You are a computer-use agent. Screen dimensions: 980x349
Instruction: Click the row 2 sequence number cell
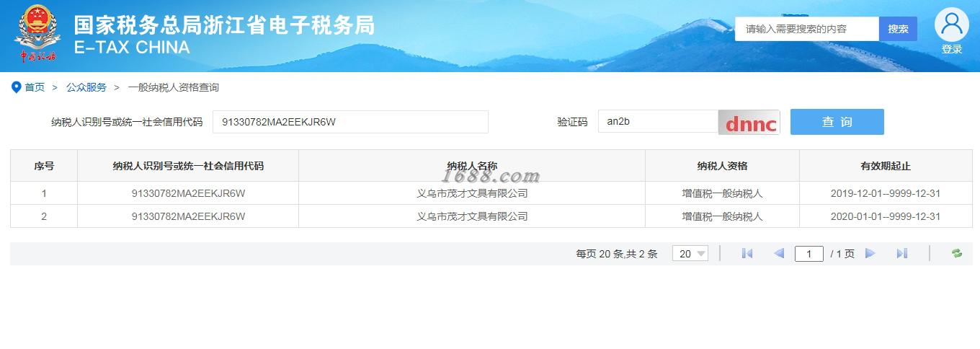tap(44, 216)
